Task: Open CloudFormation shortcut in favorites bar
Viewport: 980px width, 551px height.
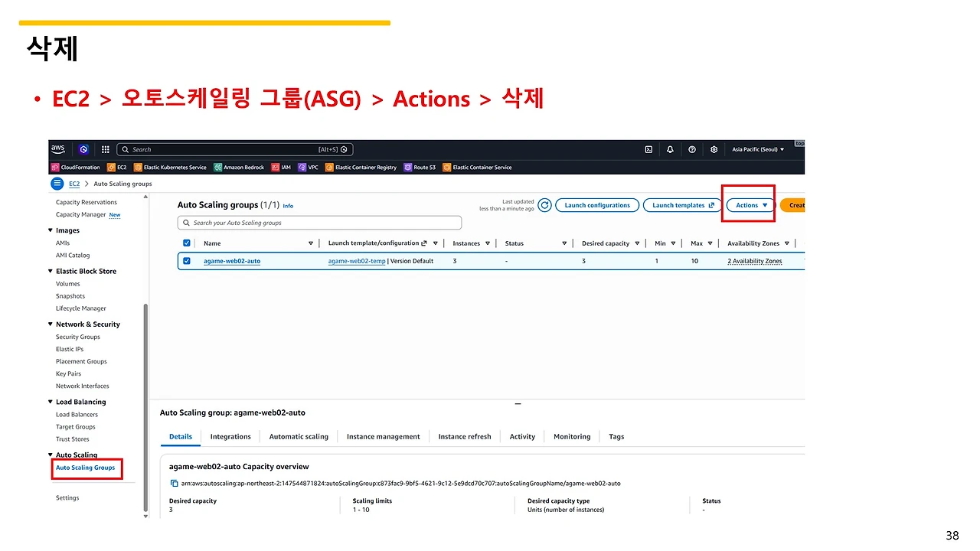Action: pyautogui.click(x=76, y=168)
